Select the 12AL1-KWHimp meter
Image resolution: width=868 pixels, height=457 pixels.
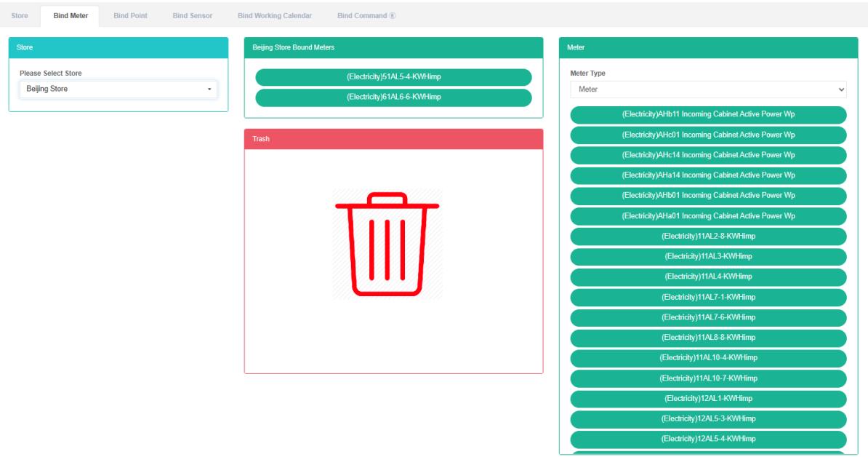pos(708,399)
